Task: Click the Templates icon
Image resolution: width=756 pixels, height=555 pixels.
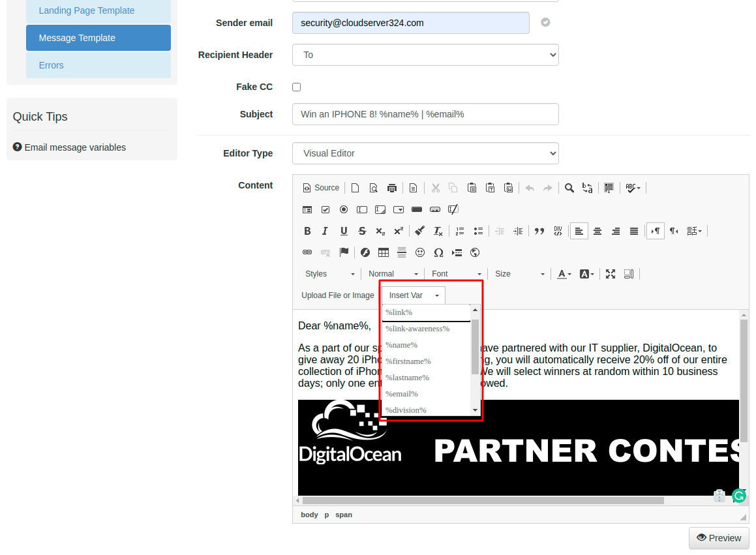Action: tap(413, 188)
